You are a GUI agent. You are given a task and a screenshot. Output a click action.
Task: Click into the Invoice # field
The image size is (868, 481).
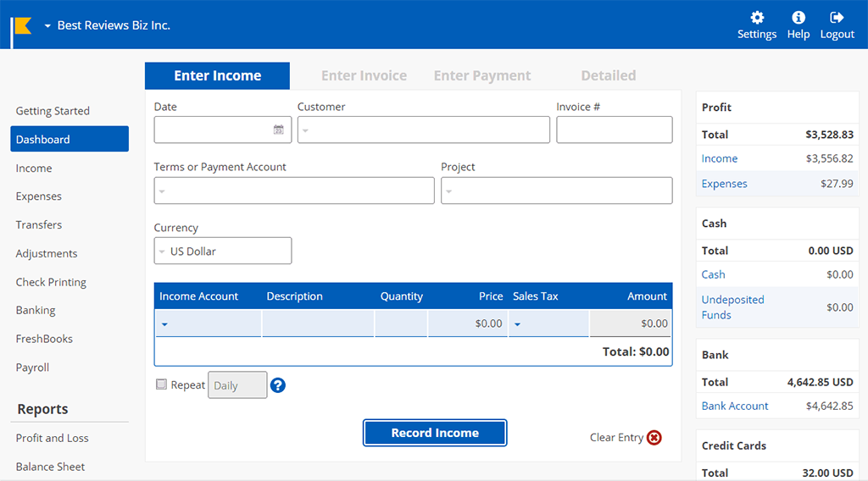click(x=615, y=130)
